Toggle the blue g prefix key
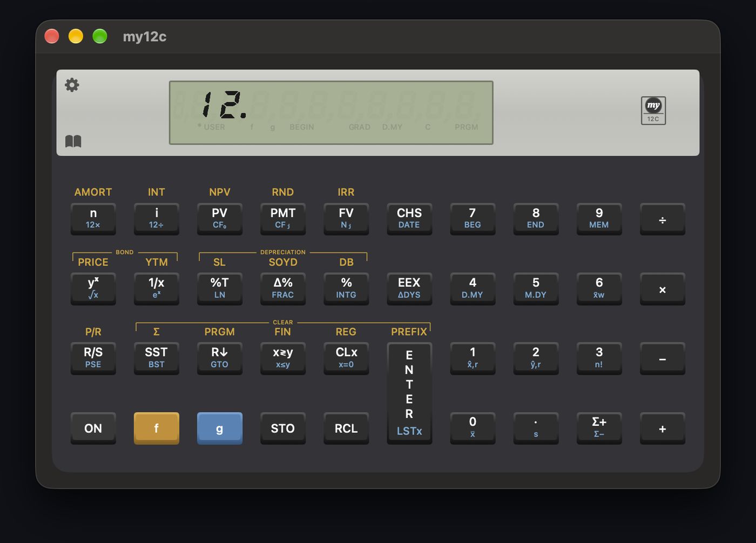Image resolution: width=756 pixels, height=543 pixels. tap(220, 428)
